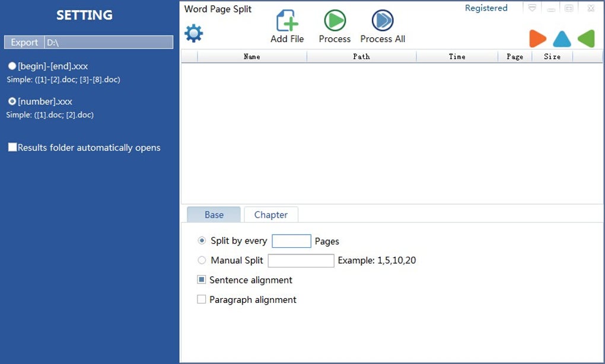
Task: Click the Manual Split input box
Action: click(301, 261)
